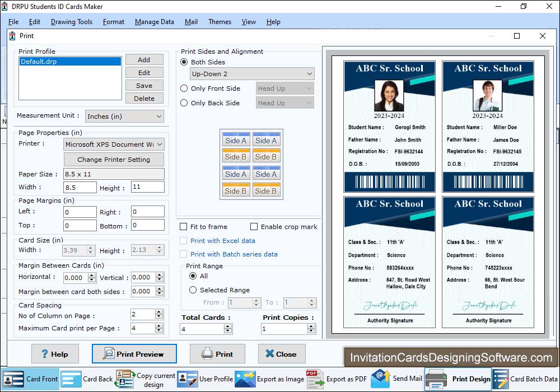
Task: Click page Height input field
Action: point(148,186)
